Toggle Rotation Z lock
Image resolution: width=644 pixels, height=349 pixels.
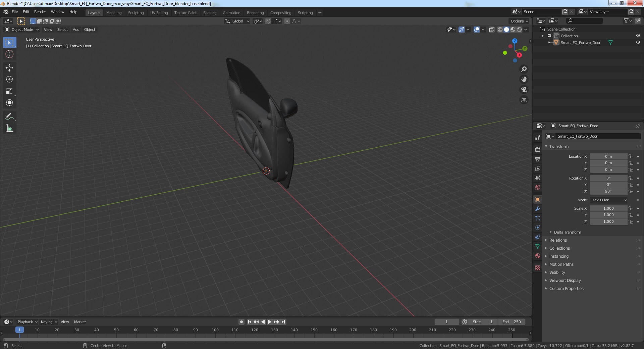pos(631,192)
